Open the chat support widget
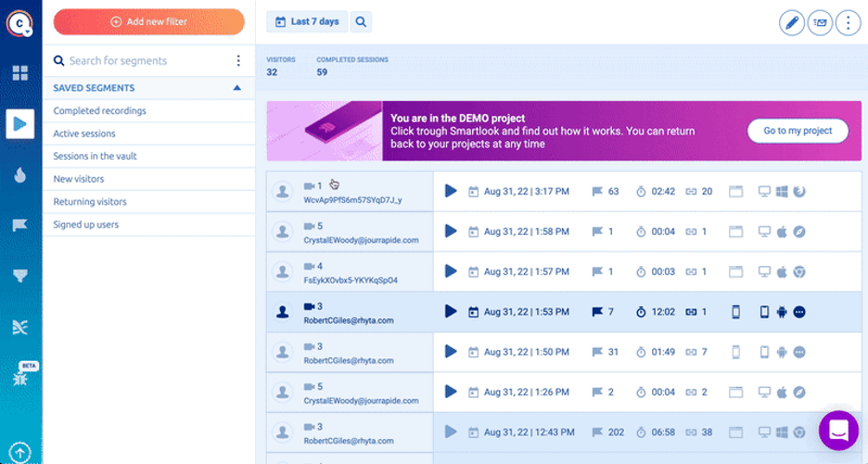The width and height of the screenshot is (868, 464). [838, 431]
